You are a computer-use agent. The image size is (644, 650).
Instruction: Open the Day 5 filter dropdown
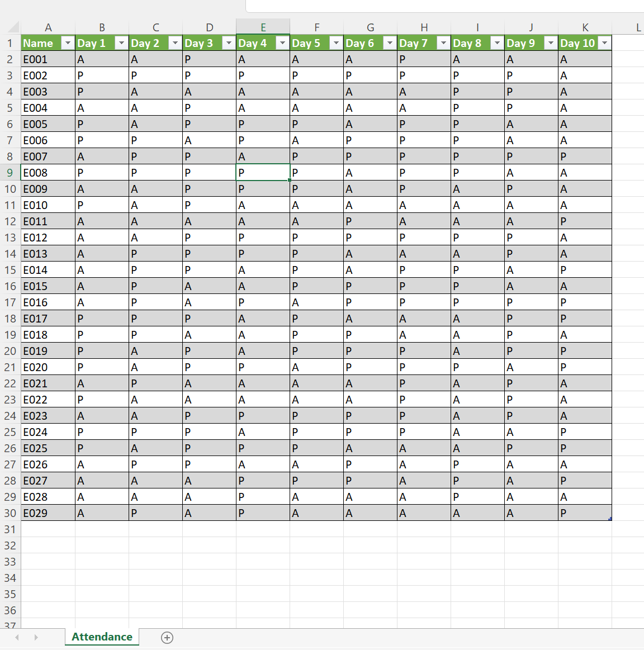click(337, 42)
